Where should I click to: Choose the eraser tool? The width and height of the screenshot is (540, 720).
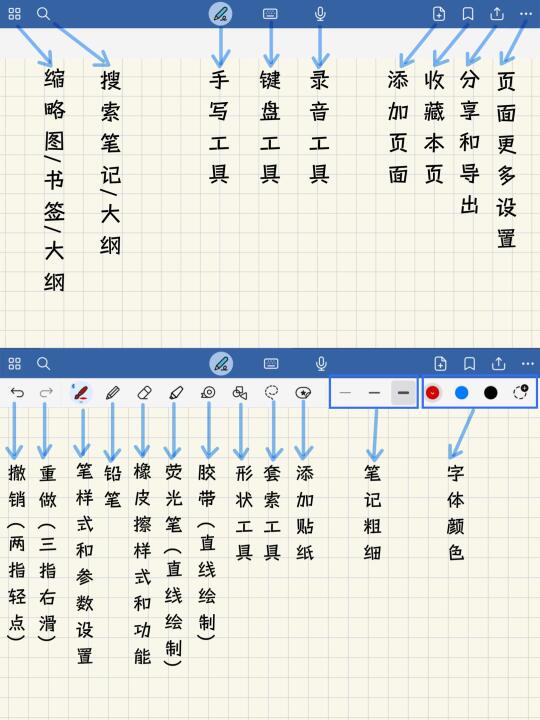(x=144, y=393)
